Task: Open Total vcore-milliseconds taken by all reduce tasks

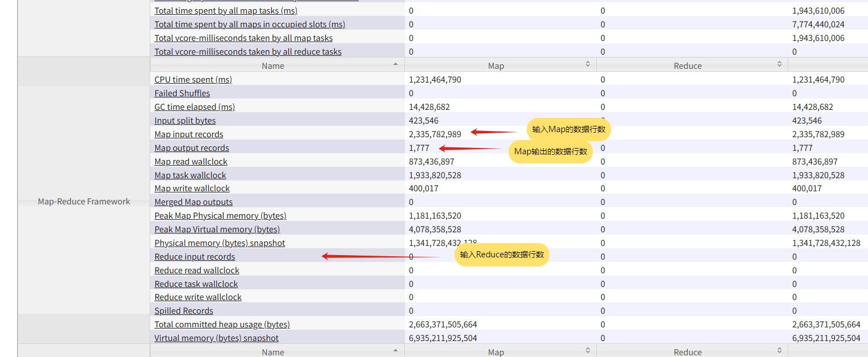Action: (248, 52)
